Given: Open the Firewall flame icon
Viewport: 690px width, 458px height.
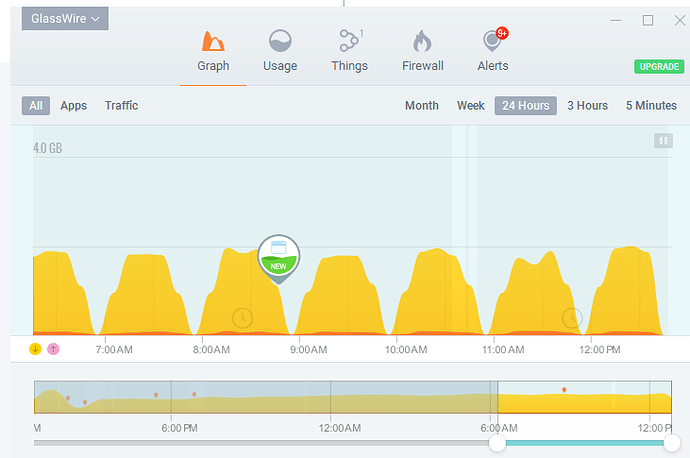Looking at the screenshot, I should click(422, 41).
